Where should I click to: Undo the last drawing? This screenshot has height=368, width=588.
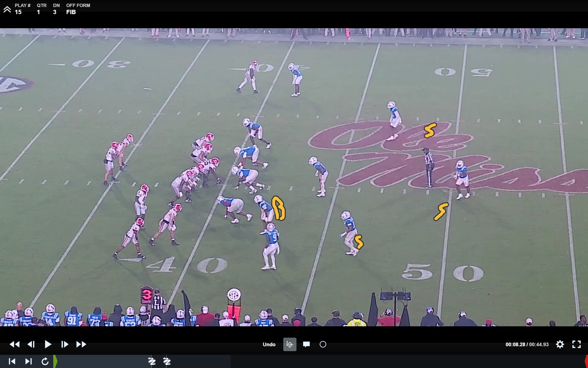pyautogui.click(x=269, y=344)
